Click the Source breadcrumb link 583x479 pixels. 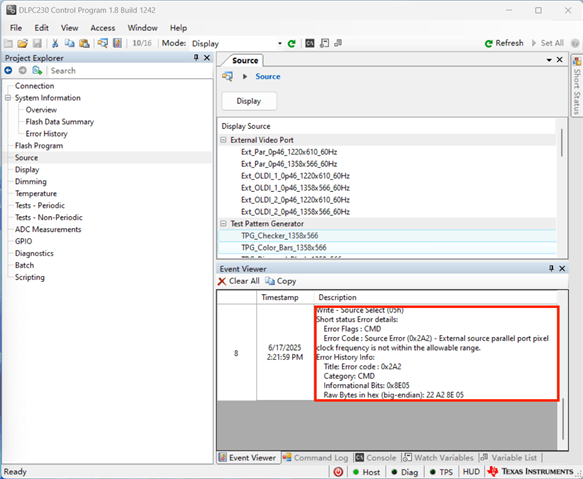click(x=268, y=77)
